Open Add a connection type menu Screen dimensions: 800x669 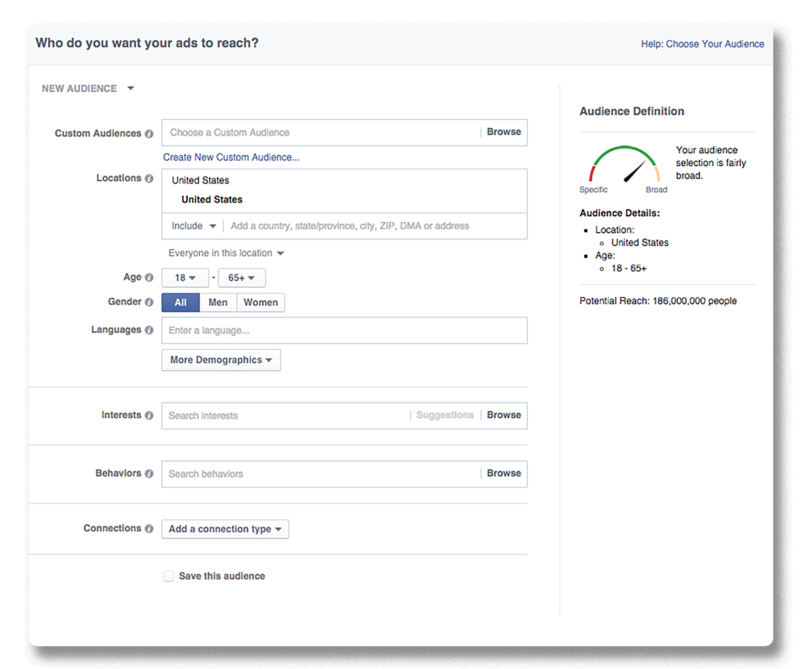[225, 529]
